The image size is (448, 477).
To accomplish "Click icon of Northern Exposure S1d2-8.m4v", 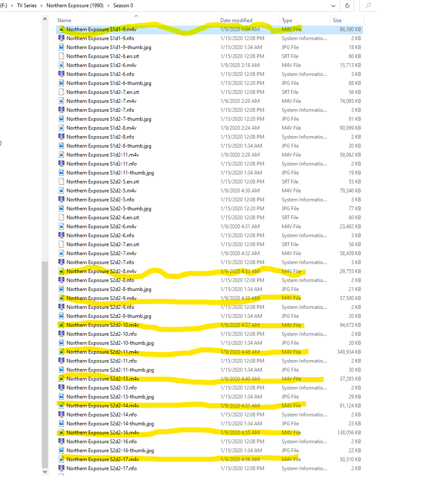I will pyautogui.click(x=61, y=128).
